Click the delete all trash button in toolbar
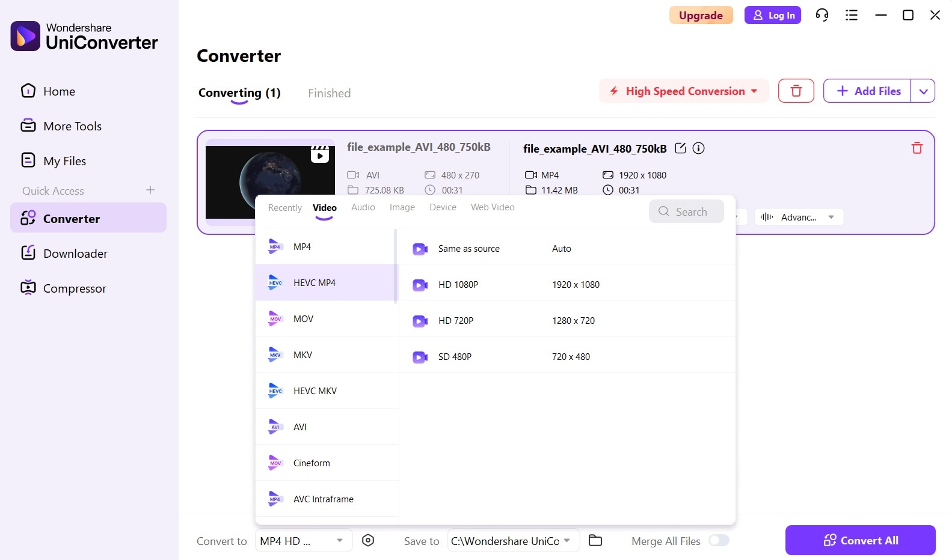Screen dimensions: 952x560 pyautogui.click(x=796, y=91)
